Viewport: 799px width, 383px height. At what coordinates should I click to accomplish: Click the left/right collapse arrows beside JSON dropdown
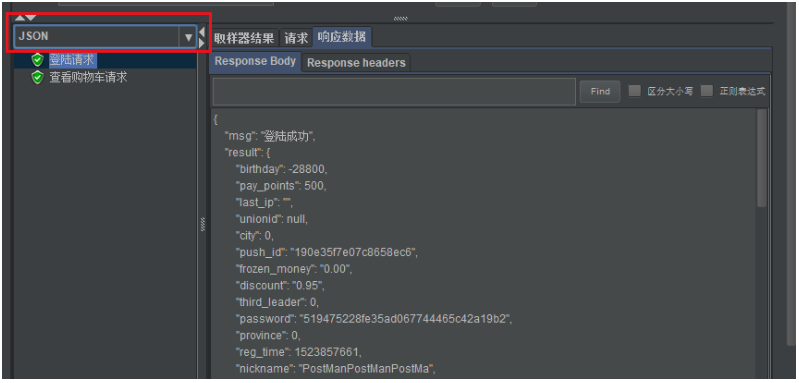coord(202,38)
